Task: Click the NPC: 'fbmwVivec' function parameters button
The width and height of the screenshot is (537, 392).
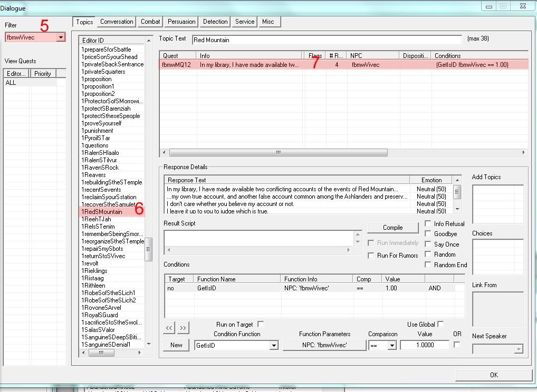Action: point(324,345)
